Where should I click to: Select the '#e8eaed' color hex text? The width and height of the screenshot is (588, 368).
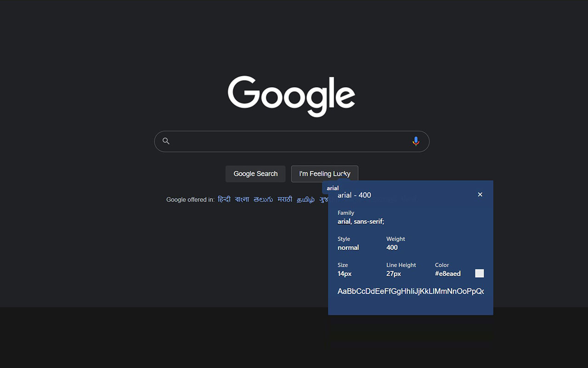[x=448, y=274]
